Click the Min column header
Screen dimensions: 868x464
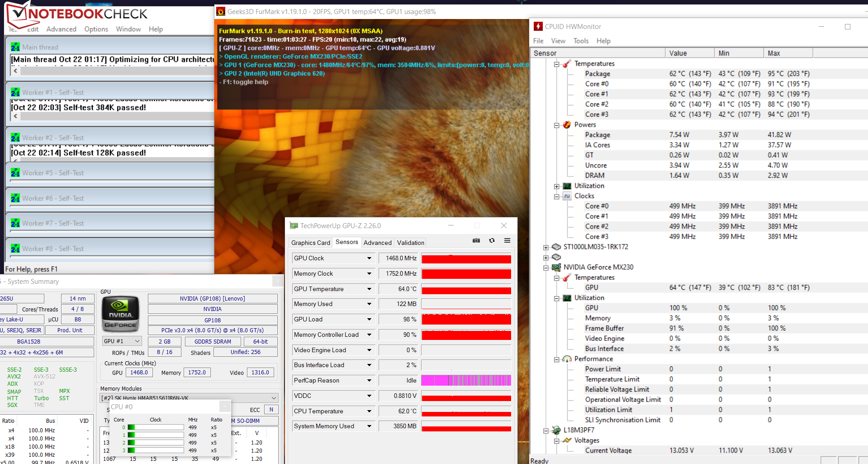pos(739,53)
